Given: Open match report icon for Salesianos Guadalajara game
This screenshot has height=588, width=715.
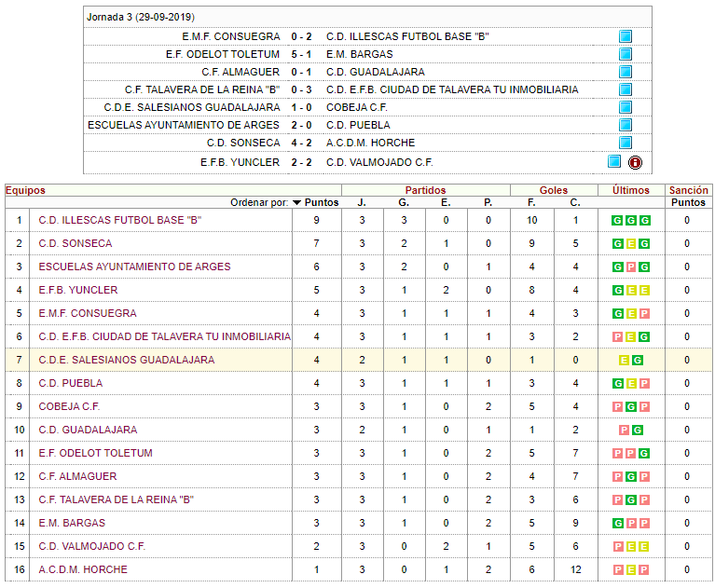Looking at the screenshot, I should (626, 107).
